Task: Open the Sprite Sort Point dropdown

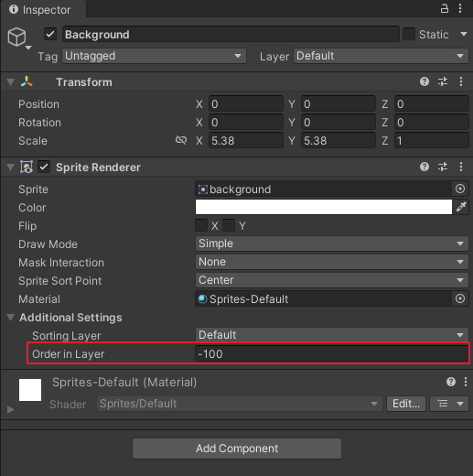Action: click(x=331, y=280)
